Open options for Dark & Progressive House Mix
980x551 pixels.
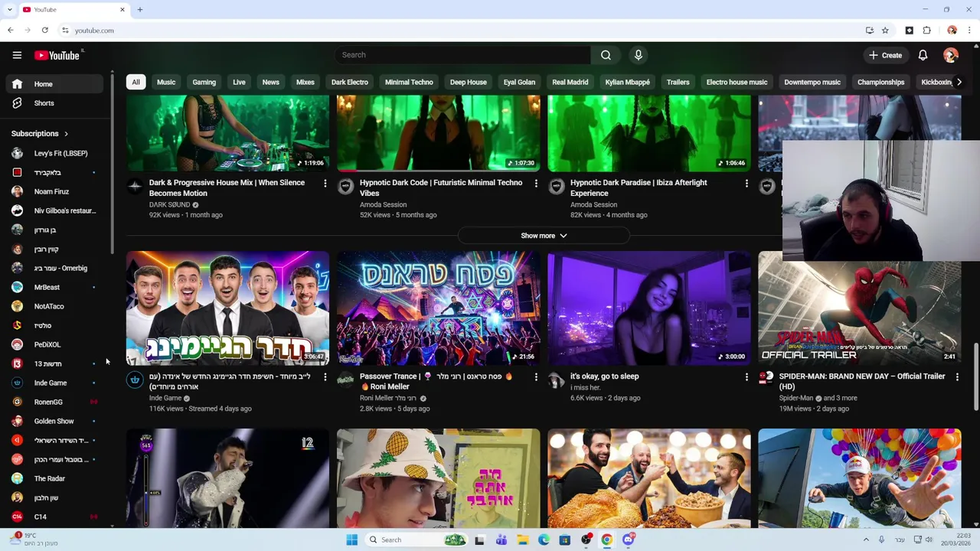pyautogui.click(x=325, y=184)
